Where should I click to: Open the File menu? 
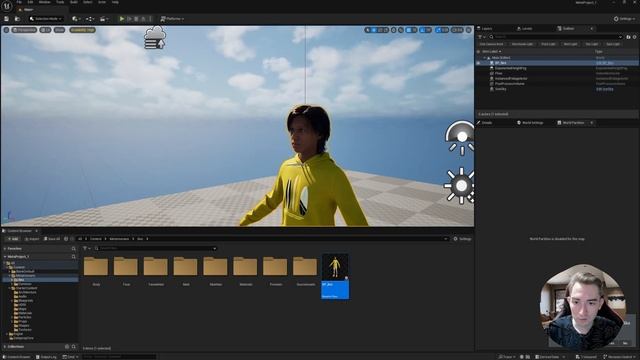[x=19, y=2]
